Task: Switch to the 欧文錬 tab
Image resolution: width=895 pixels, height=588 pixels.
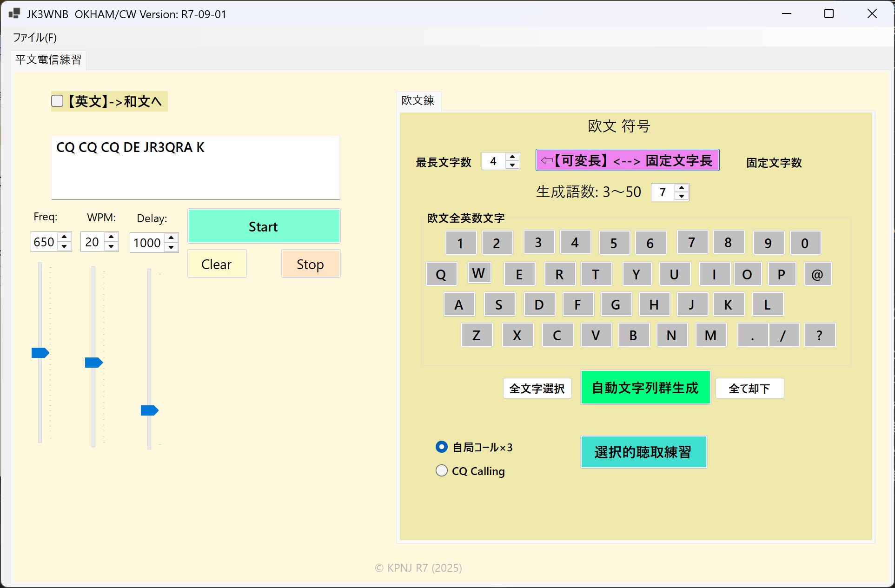Action: click(418, 100)
